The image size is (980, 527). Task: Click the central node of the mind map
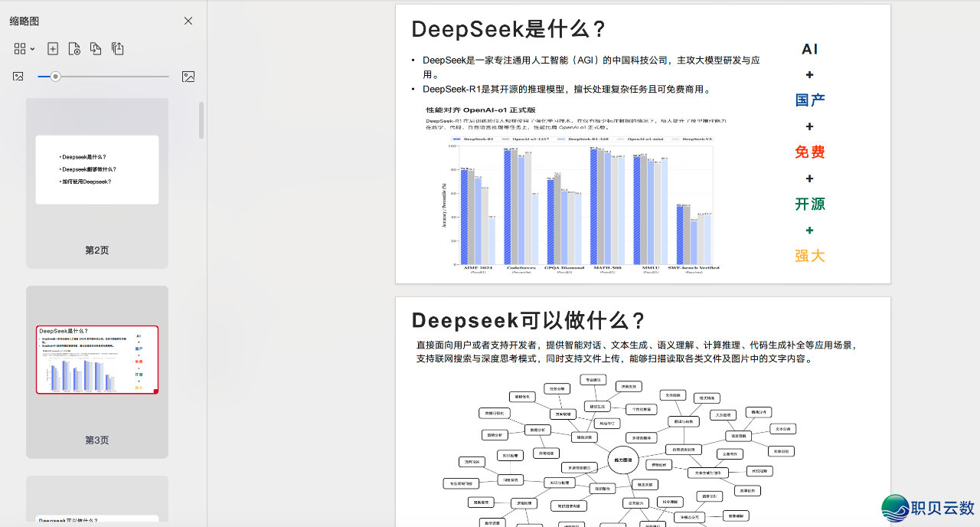pos(622,460)
